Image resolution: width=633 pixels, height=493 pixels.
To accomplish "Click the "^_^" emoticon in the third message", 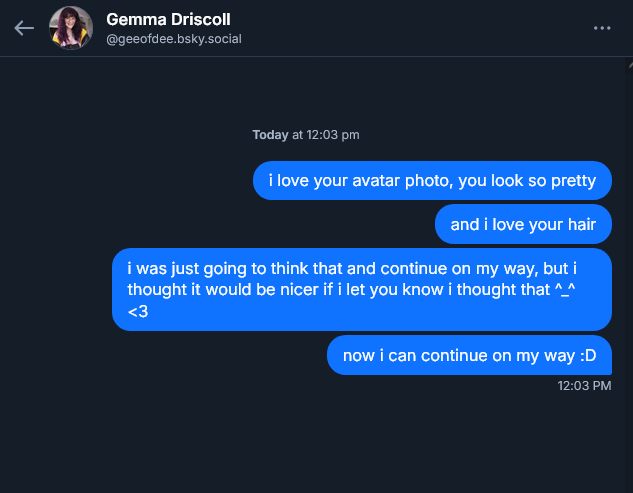I will point(568,291).
